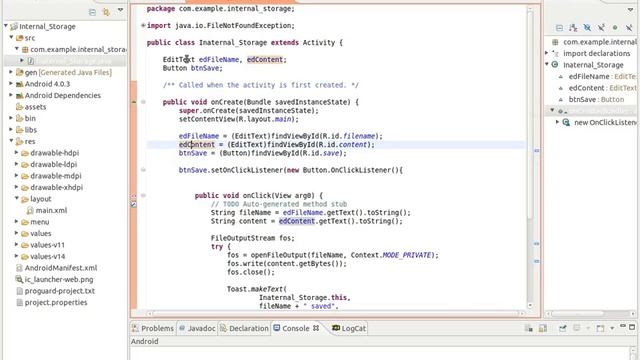This screenshot has width=640, height=360.
Task: Expand drawable-hdpi folder
Action: point(17,152)
